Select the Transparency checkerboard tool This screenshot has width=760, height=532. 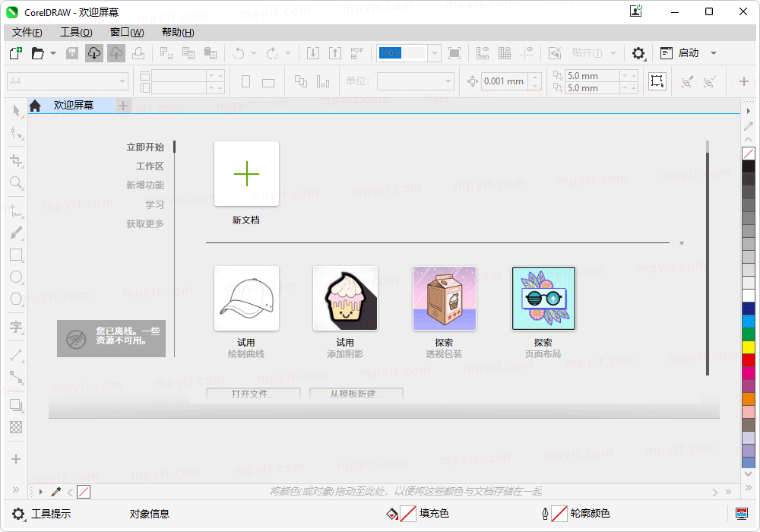pos(16,427)
